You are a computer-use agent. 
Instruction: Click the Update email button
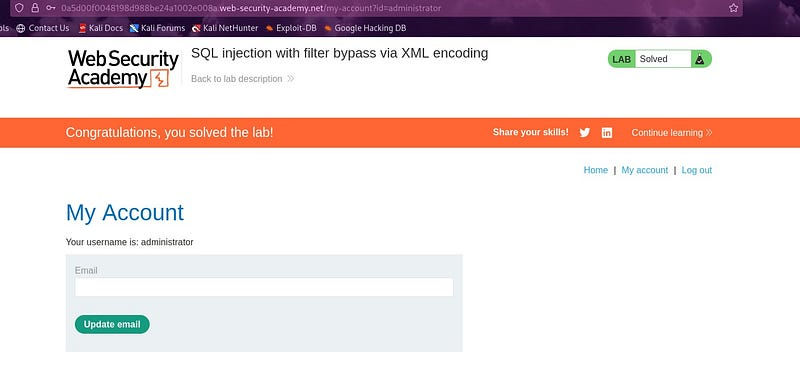click(112, 324)
